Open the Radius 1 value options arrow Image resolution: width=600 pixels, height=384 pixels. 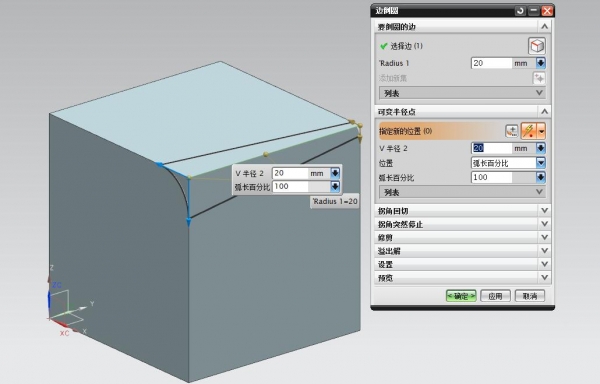(540, 63)
